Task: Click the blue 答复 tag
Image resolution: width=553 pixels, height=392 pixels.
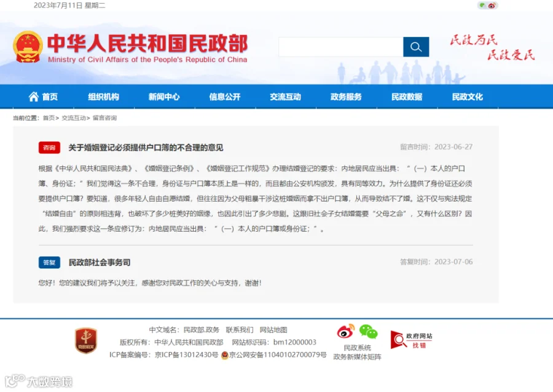Action: pos(49,262)
